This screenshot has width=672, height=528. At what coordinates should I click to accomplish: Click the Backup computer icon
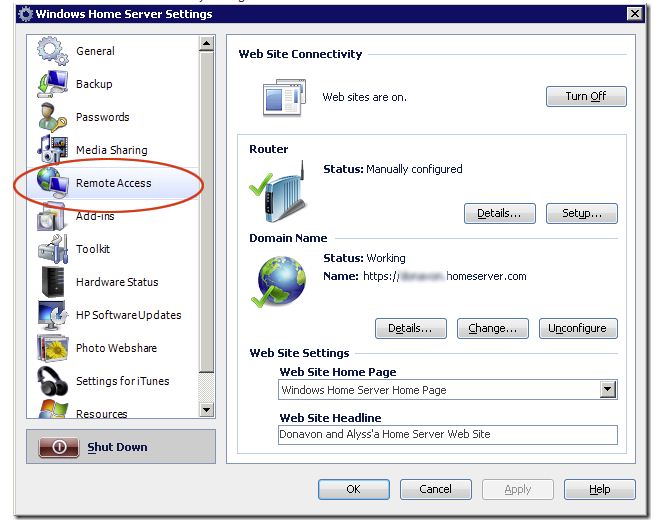(x=52, y=84)
